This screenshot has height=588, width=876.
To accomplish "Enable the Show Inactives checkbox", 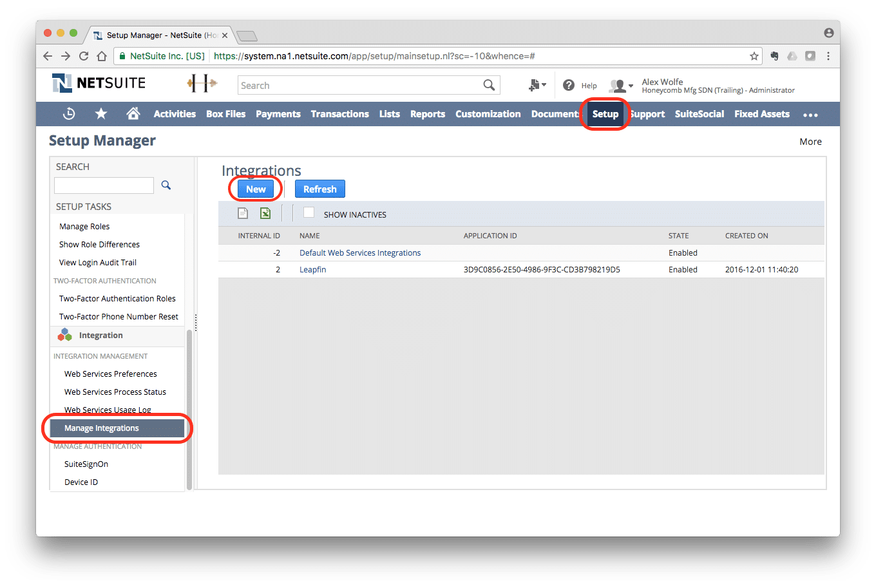I will click(309, 213).
